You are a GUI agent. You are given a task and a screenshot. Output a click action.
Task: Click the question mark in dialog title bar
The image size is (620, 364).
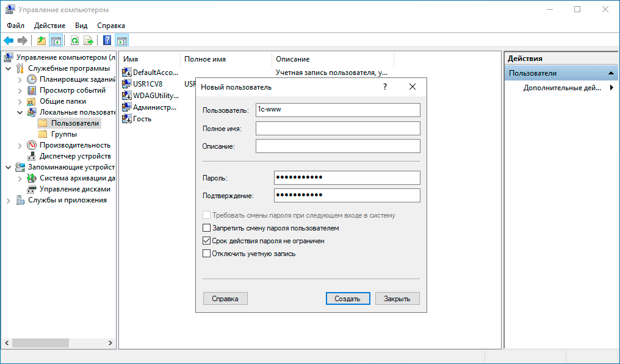[384, 87]
